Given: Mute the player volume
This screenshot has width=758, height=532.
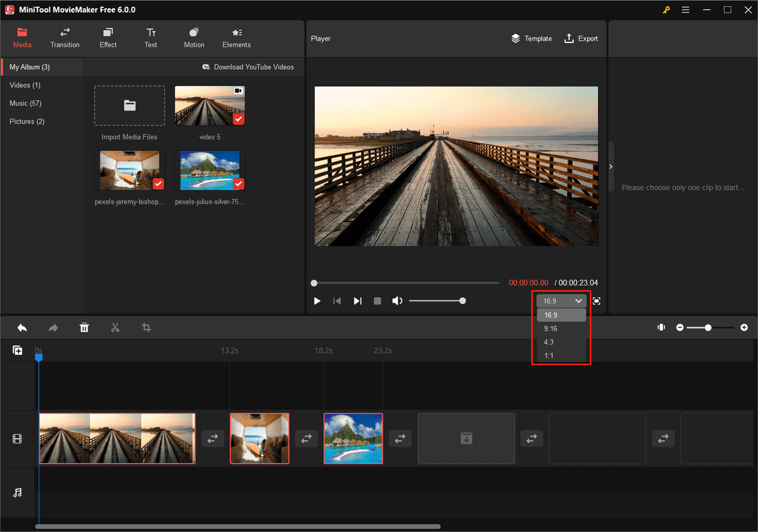Looking at the screenshot, I should point(397,301).
